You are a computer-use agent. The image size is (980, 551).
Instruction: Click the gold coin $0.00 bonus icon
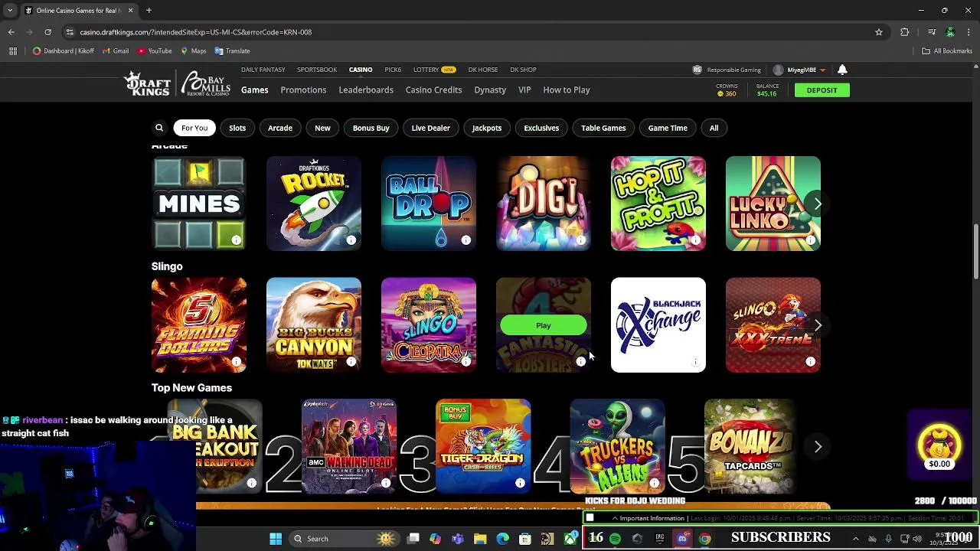coord(939,445)
